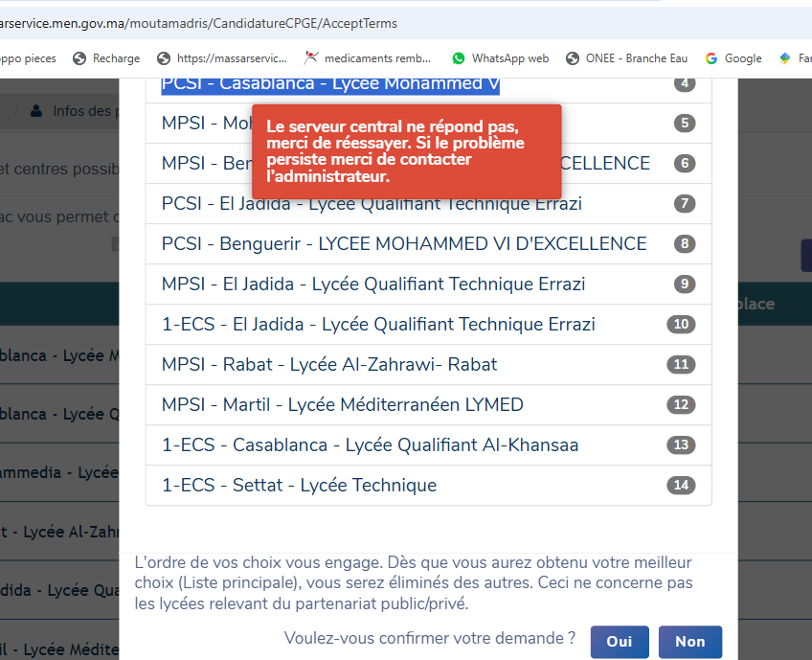The height and width of the screenshot is (660, 812).
Task: Select 1-ECS - El Jadida Errazi choice
Action: pyautogui.click(x=378, y=325)
